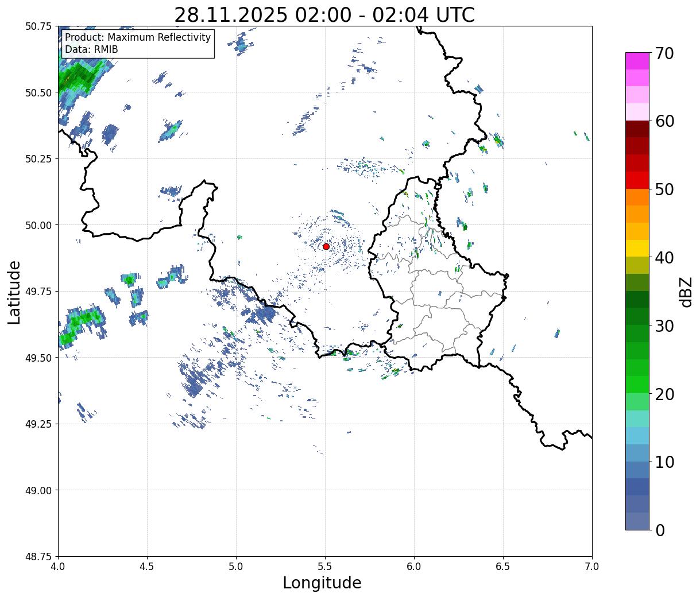Click the red radar location marker dot

tap(326, 246)
